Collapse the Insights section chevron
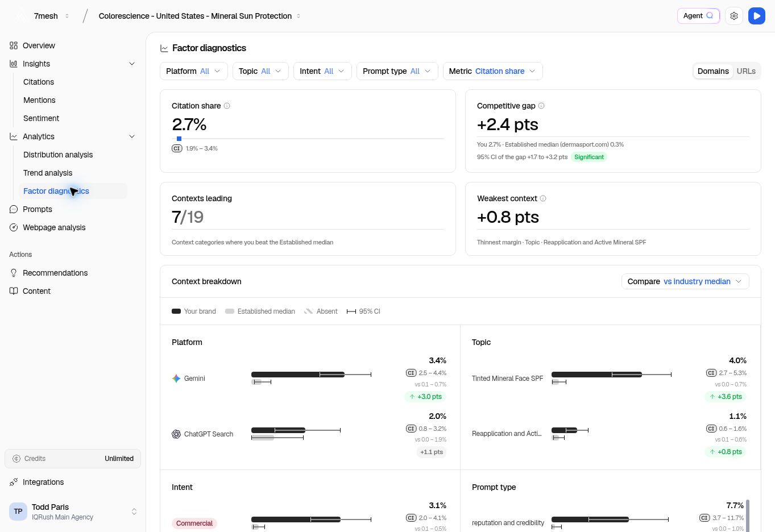Screen dimensions: 775x532 132,64
